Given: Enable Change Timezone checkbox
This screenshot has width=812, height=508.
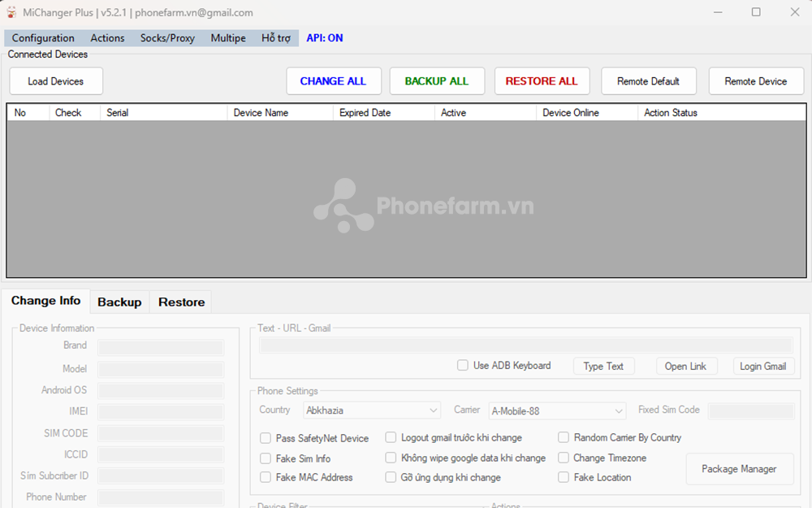Looking at the screenshot, I should tap(564, 458).
